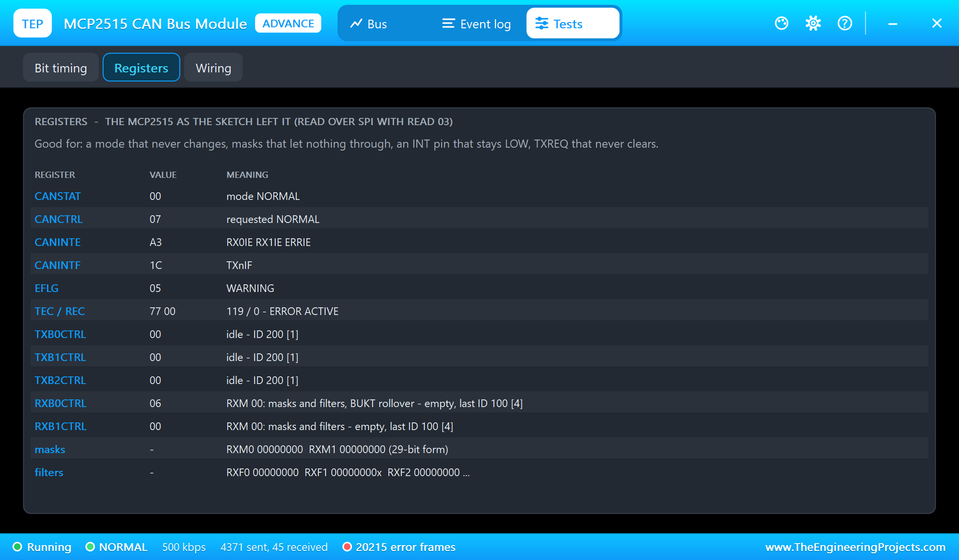Click the filters row label
Screen dimensions: 959x560
coord(49,472)
